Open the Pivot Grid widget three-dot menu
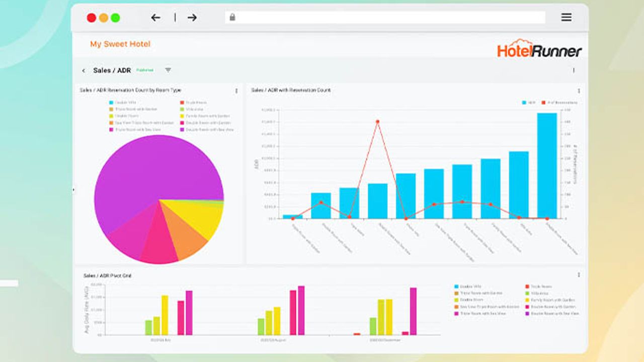This screenshot has height=362, width=644. (x=579, y=275)
